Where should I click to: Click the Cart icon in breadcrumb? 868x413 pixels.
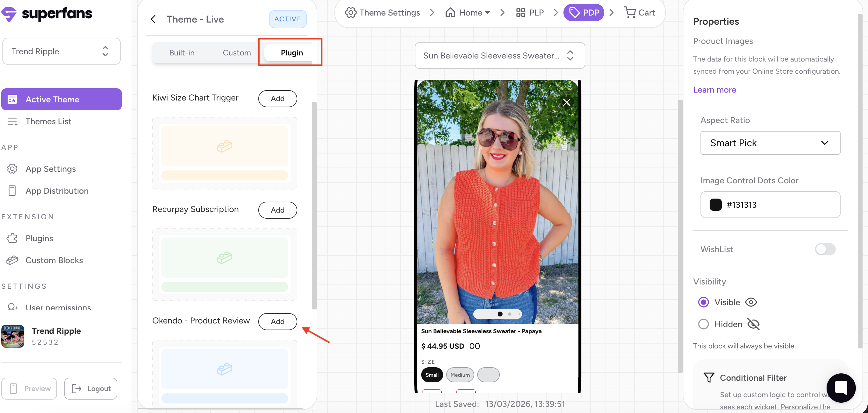tap(630, 12)
